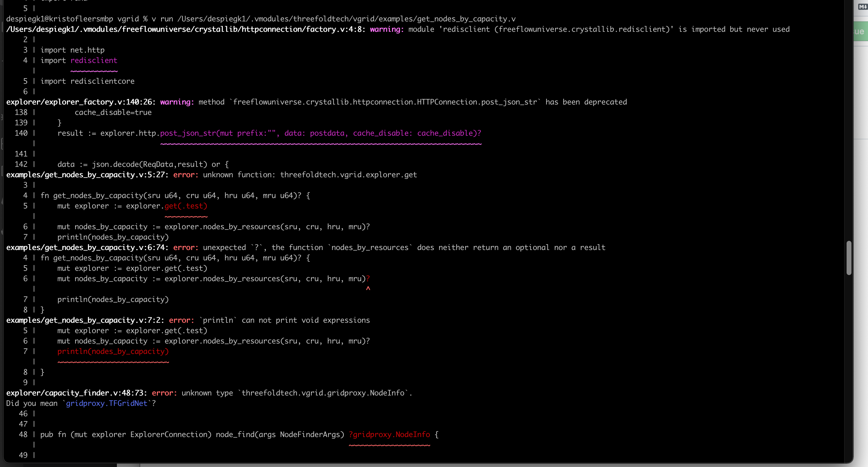Click '`println` can not print void expressions'
Image resolution: width=868 pixels, height=467 pixels.
pyautogui.click(x=284, y=320)
